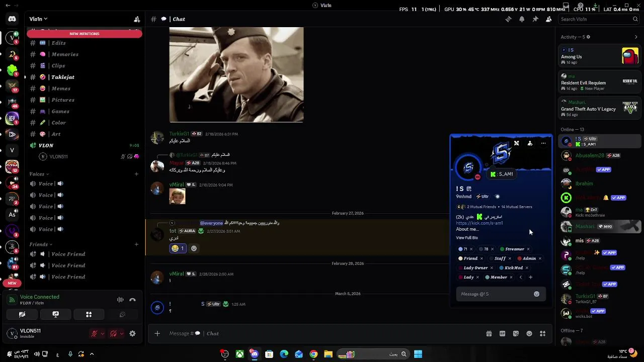Open GIF picker icon
The image size is (644, 362).
point(502,333)
